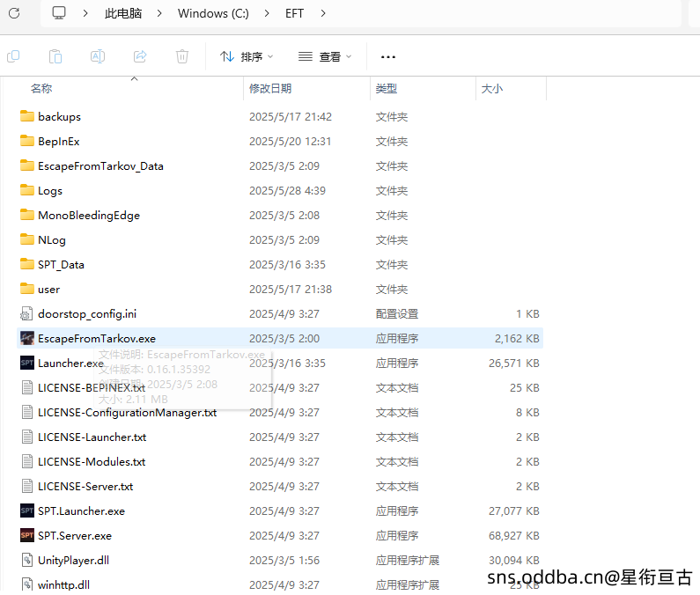Image resolution: width=700 pixels, height=595 pixels.
Task: Open the 排序 sort dropdown
Action: coord(247,56)
